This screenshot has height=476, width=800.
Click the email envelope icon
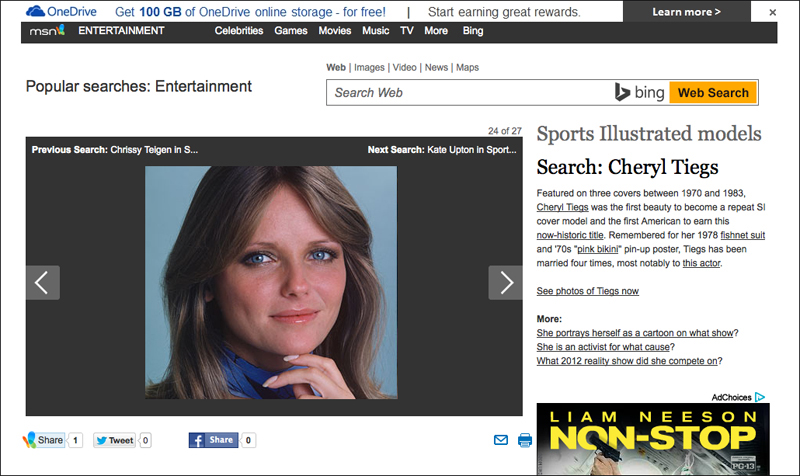point(501,440)
